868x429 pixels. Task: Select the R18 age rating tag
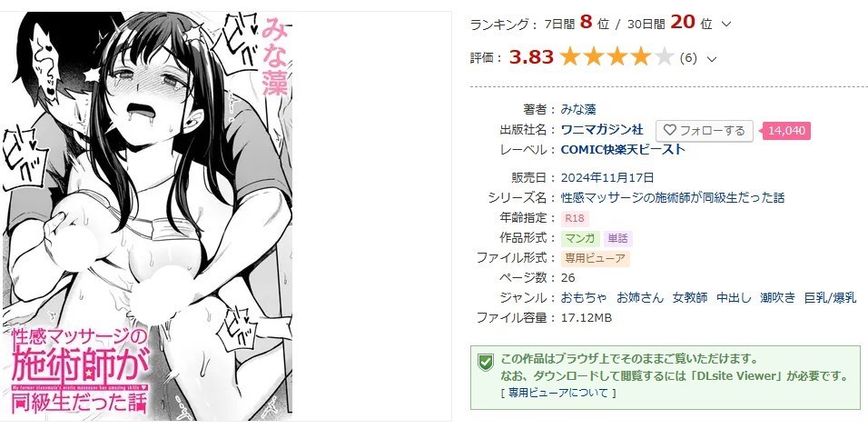click(574, 218)
